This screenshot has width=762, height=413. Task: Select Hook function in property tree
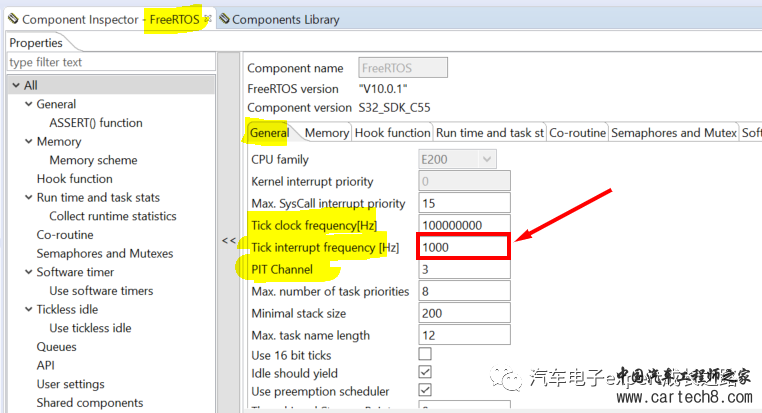tap(74, 179)
